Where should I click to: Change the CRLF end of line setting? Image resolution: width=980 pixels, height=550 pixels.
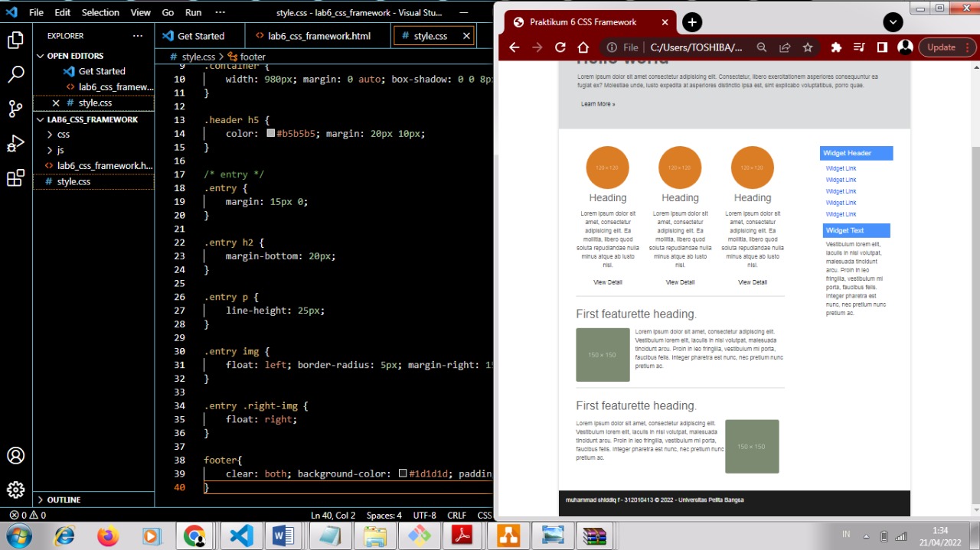pos(457,516)
